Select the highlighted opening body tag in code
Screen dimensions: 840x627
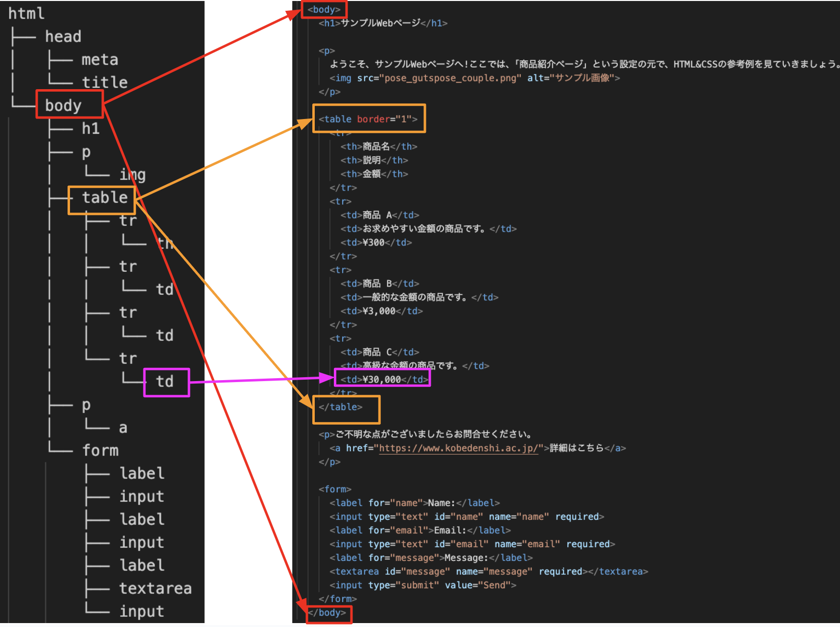point(325,9)
